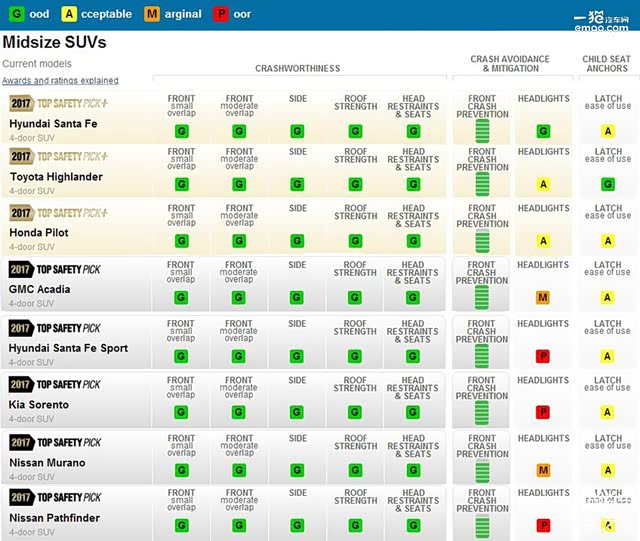Open the Nissan Murano model name
This screenshot has height=541, width=640.
47,463
